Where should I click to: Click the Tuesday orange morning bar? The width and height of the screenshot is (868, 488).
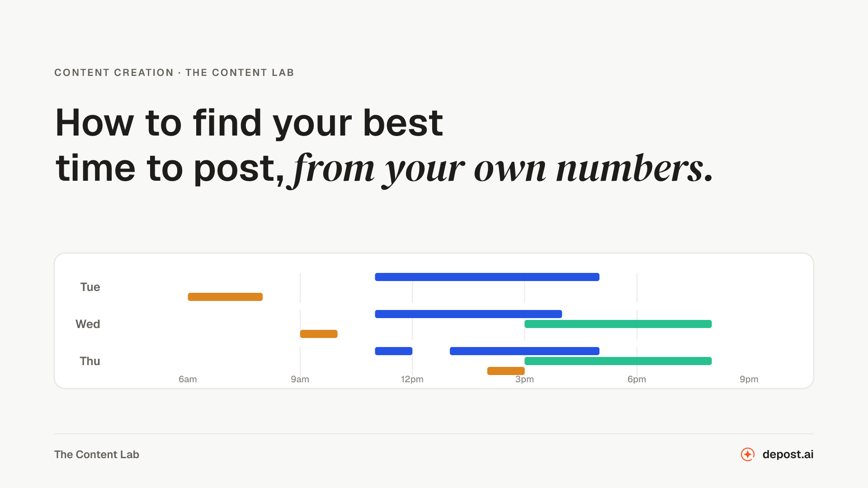click(225, 297)
